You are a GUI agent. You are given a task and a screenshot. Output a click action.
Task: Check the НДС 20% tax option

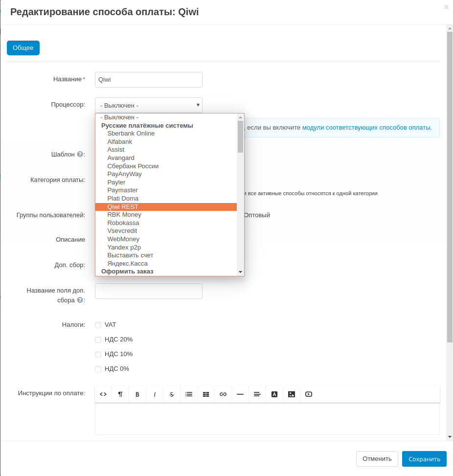98,340
